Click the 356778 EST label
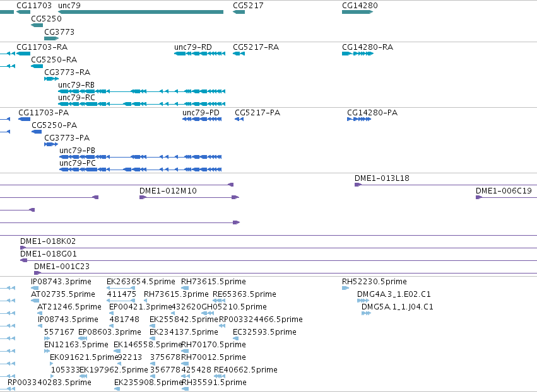537x392 pixels. pyautogui.click(x=165, y=370)
